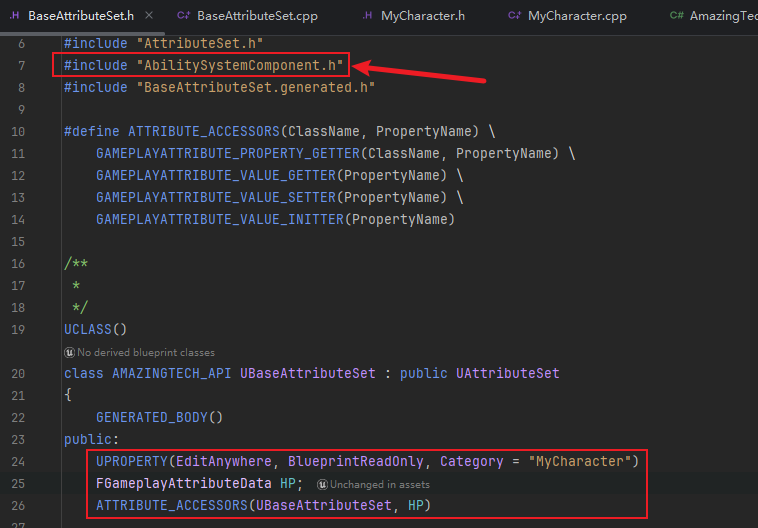758x528 pixels.
Task: Click line number 7 in the gutter
Action: (x=21, y=66)
